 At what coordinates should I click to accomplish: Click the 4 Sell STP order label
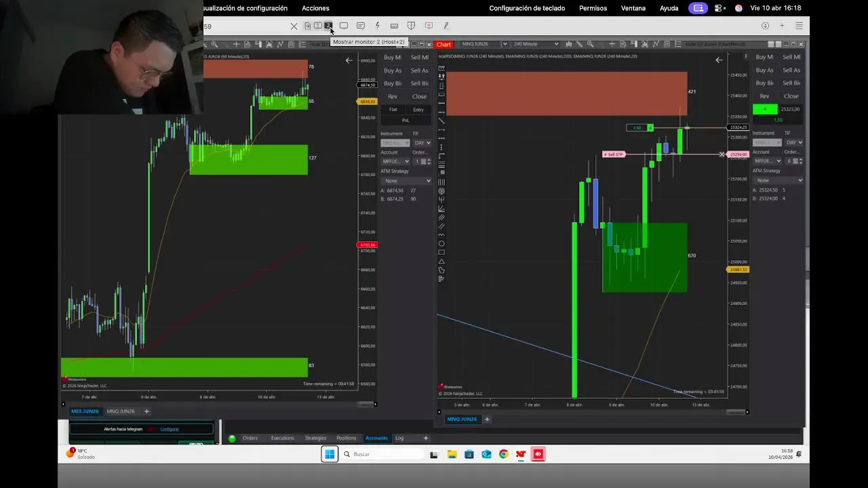(x=613, y=155)
